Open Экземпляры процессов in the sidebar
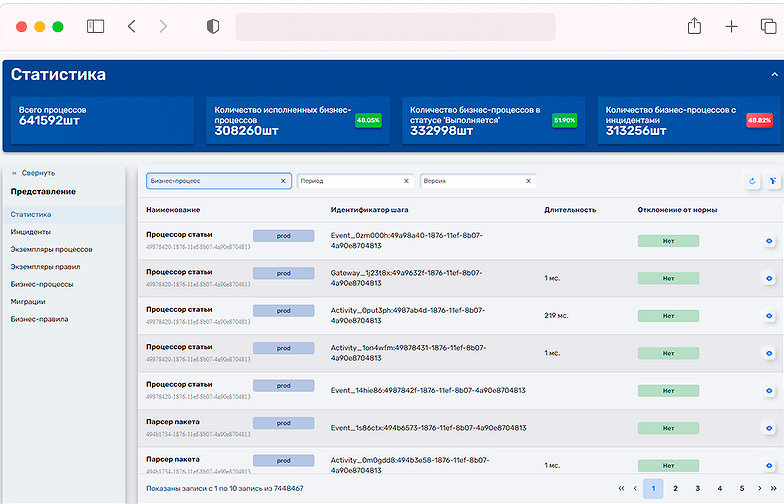784x504 pixels. 52,250
